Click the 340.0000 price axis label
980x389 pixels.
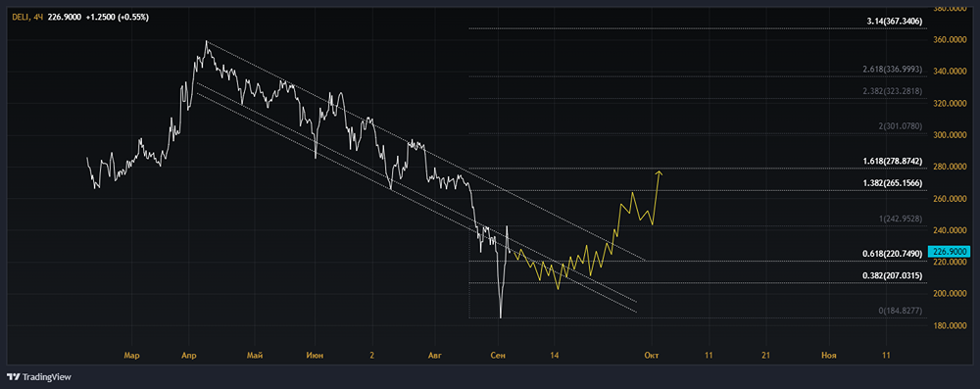[950, 72]
